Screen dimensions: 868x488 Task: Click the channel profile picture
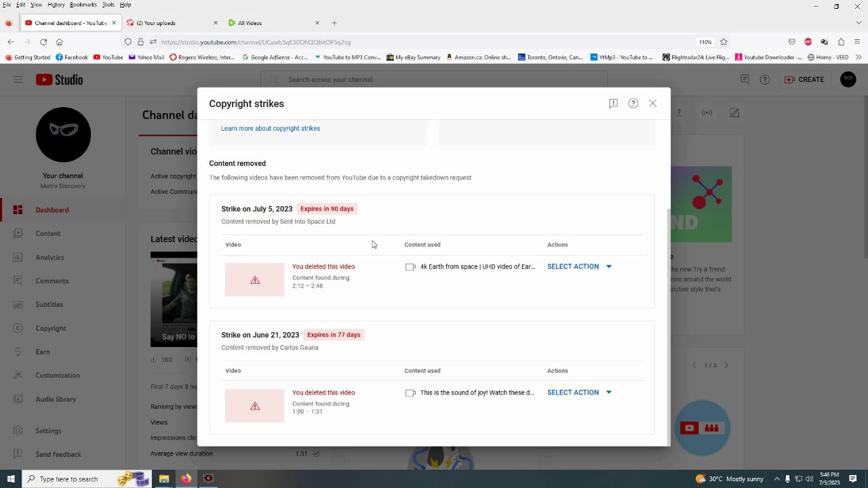[x=63, y=134]
